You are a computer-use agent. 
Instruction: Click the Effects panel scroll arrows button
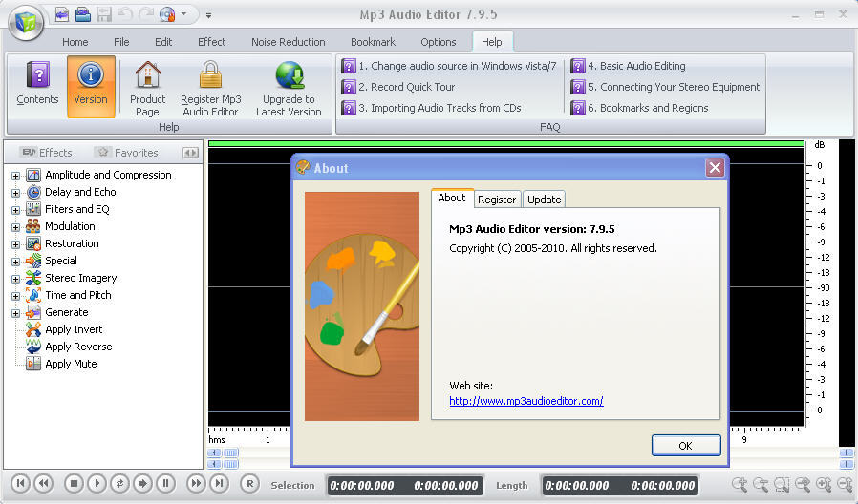[x=190, y=153]
